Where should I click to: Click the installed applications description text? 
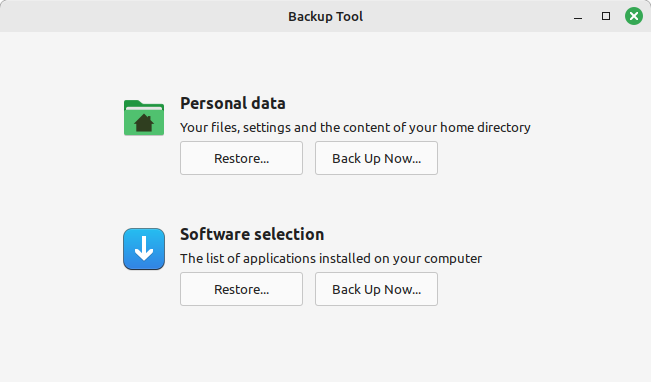click(331, 258)
